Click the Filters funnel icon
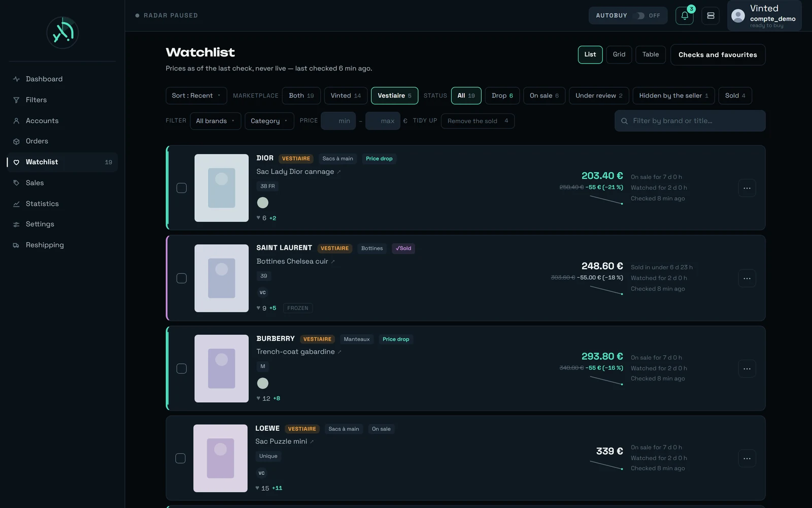This screenshot has height=508, width=812. click(x=16, y=100)
